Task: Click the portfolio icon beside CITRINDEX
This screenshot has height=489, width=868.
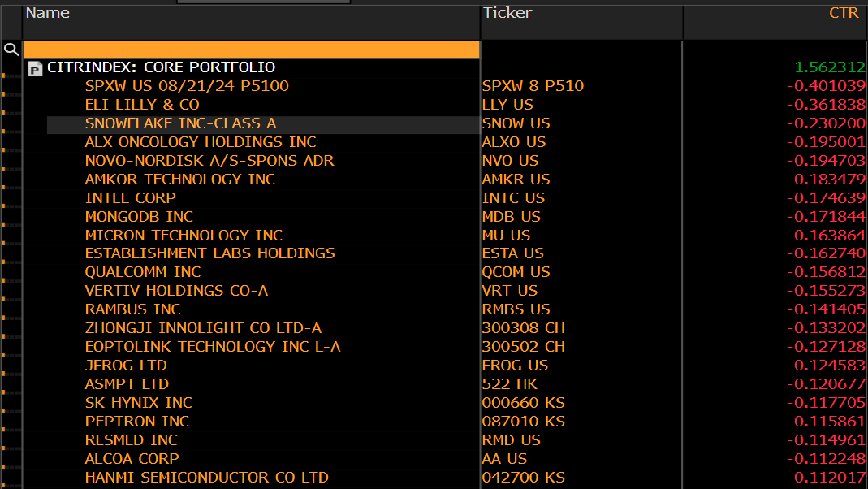Action: click(x=36, y=69)
